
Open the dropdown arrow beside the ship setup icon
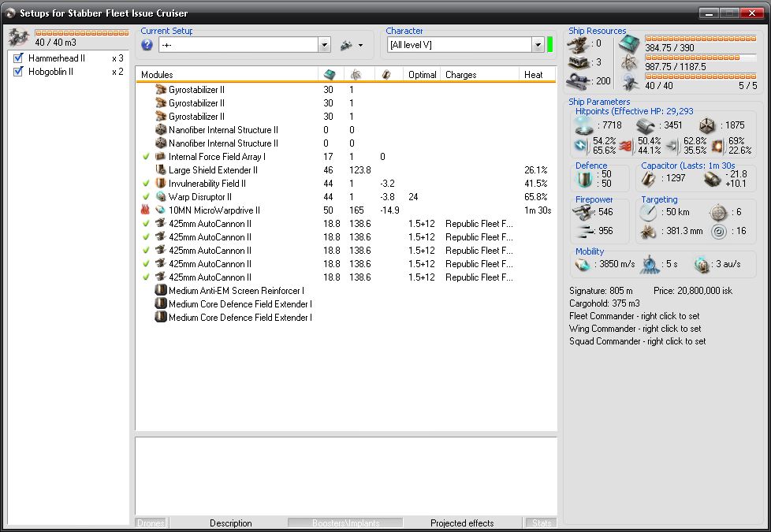click(360, 45)
